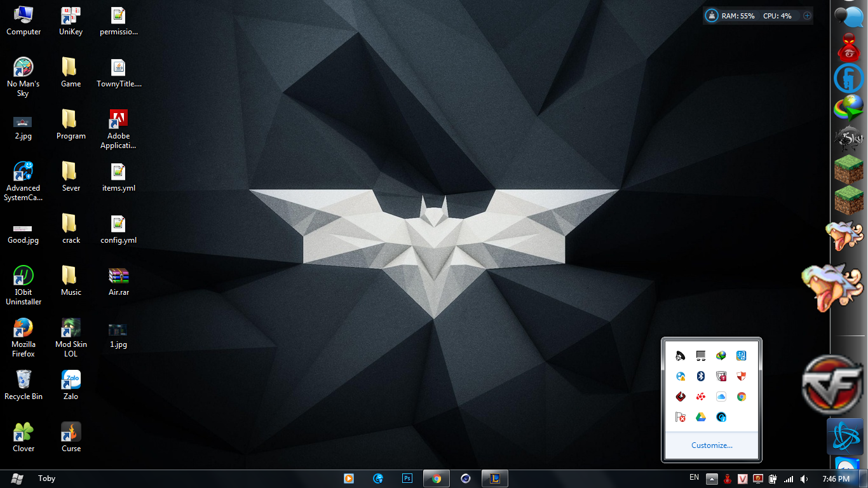The width and height of the screenshot is (868, 488).
Task: Click Customize... in tray popup
Action: point(712,445)
